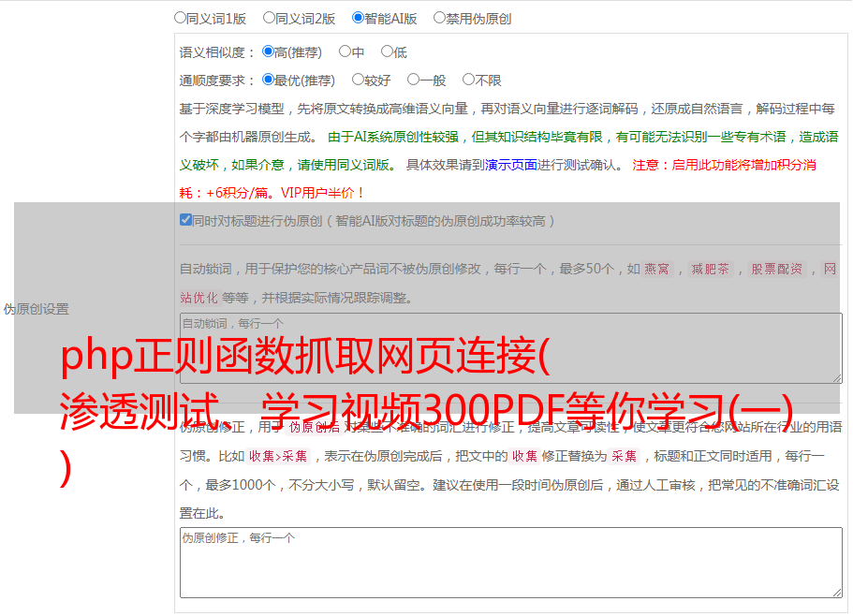Grab resize handle of 伪原创修正 textarea

[837, 593]
